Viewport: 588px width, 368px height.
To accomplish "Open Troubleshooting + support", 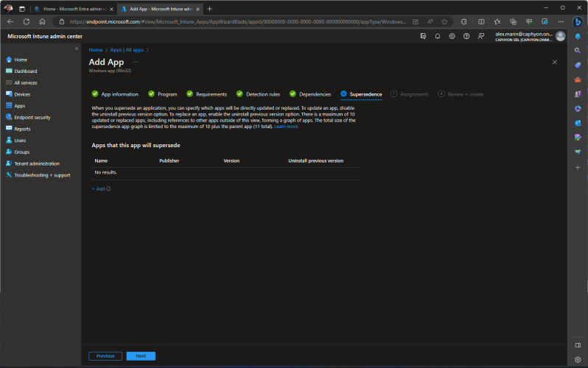I will (x=42, y=175).
